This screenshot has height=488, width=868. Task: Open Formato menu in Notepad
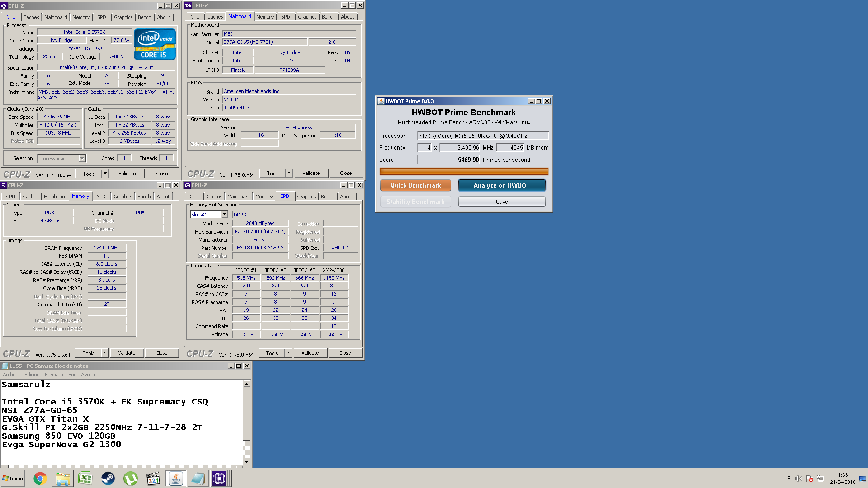(x=54, y=375)
